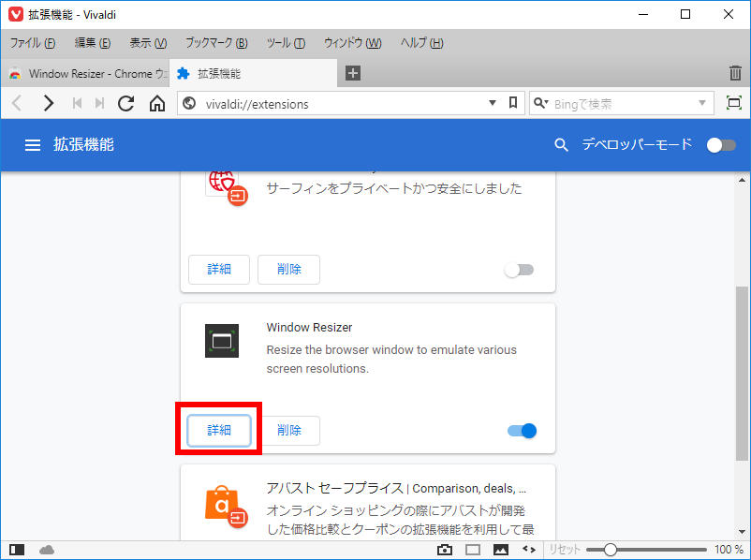Click the scrollbar down arrow

pos(742,532)
